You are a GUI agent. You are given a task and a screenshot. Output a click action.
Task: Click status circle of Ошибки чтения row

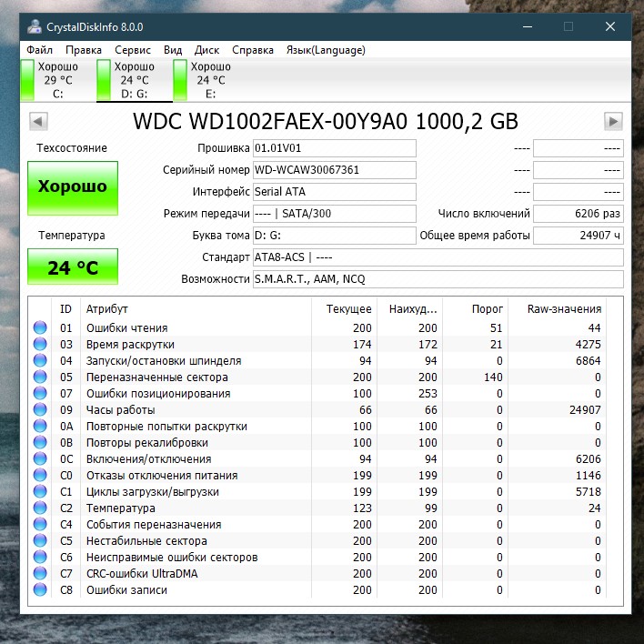40,327
